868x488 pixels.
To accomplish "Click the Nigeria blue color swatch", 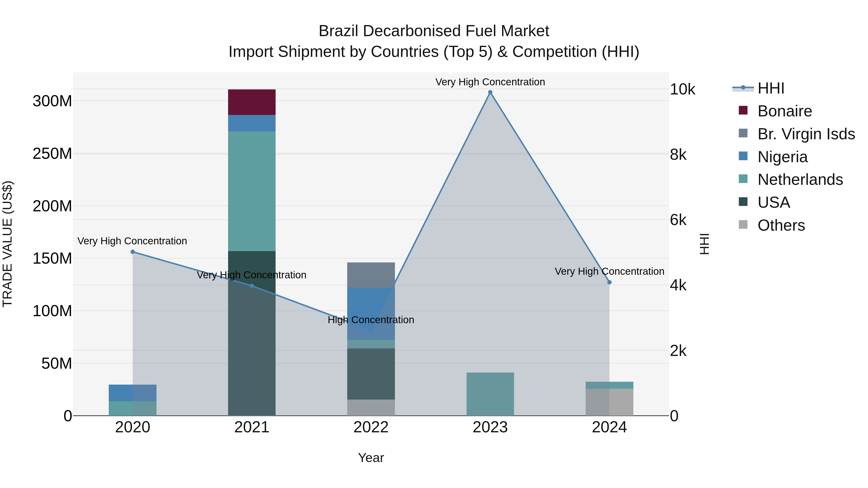I will coord(743,156).
